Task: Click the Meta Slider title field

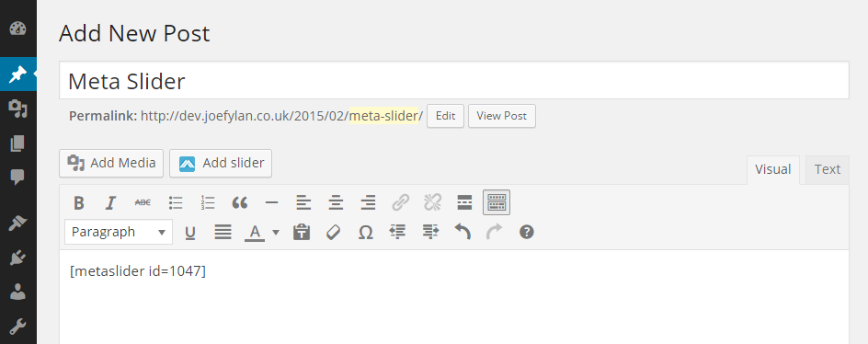Action: click(454, 81)
